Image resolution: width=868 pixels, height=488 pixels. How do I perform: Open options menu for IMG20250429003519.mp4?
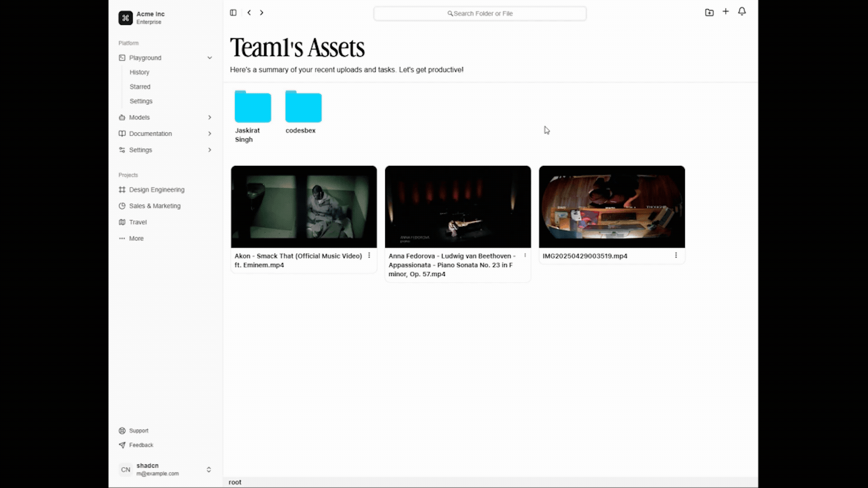[x=676, y=256]
